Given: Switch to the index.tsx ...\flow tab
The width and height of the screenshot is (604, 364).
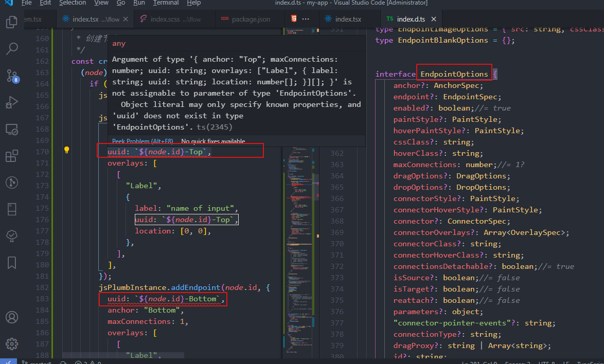Looking at the screenshot, I should pyautogui.click(x=95, y=19).
